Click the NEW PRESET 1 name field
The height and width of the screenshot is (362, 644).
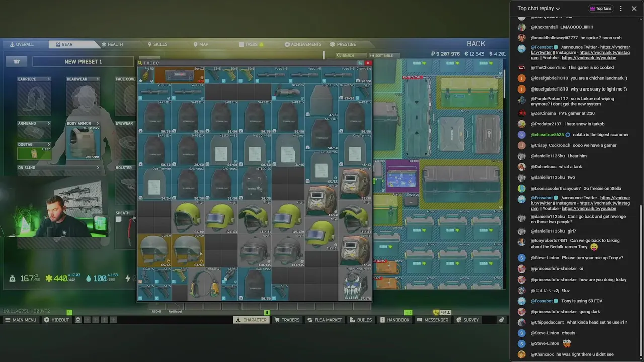83,62
